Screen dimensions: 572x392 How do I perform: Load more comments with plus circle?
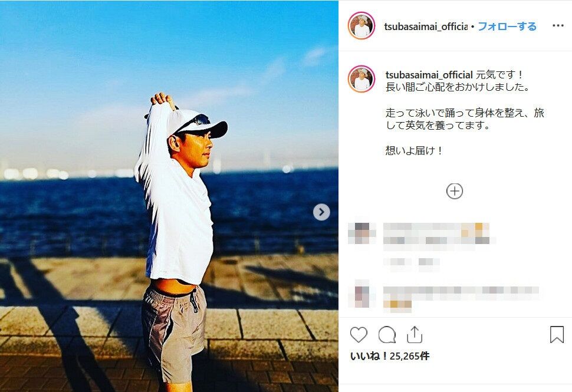pos(455,191)
